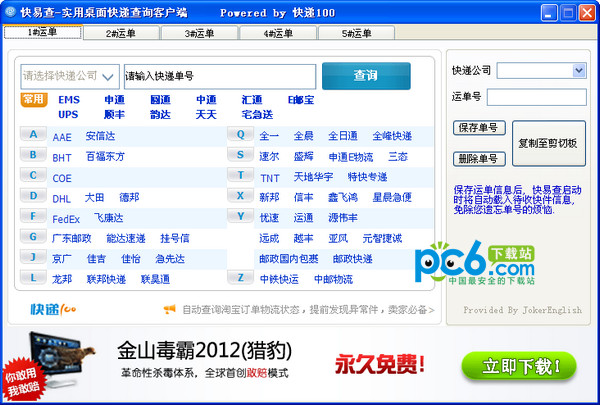
Task: Open the 请选择快递公司 dropdown
Action: (70, 77)
